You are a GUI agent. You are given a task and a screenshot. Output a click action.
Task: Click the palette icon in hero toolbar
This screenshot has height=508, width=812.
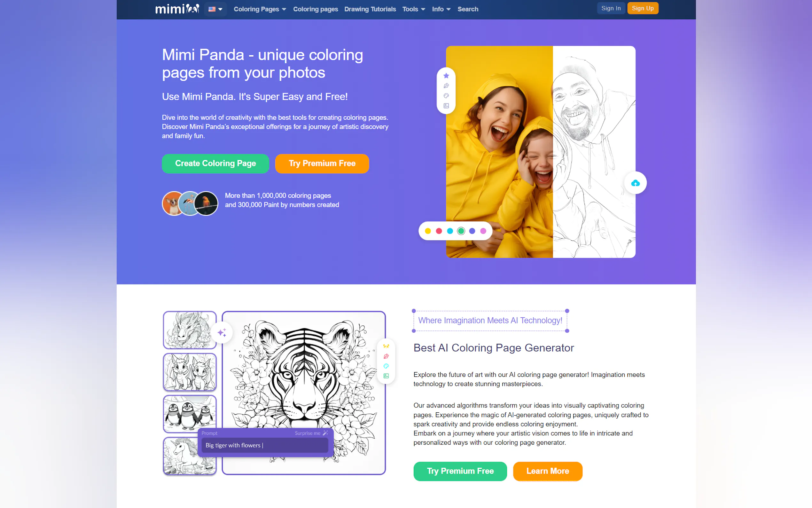(x=446, y=96)
